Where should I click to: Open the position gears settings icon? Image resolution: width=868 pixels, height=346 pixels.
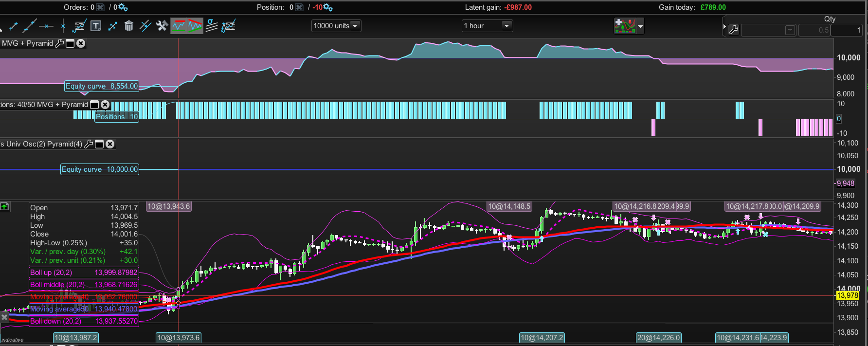click(328, 7)
